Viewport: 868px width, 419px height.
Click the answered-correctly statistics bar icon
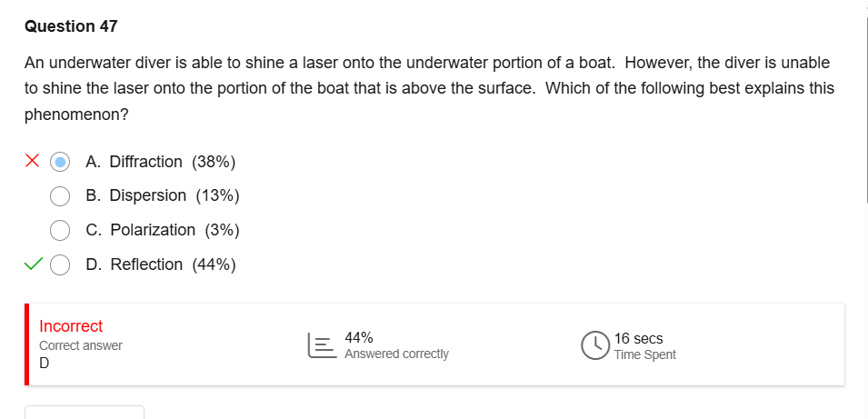point(322,345)
